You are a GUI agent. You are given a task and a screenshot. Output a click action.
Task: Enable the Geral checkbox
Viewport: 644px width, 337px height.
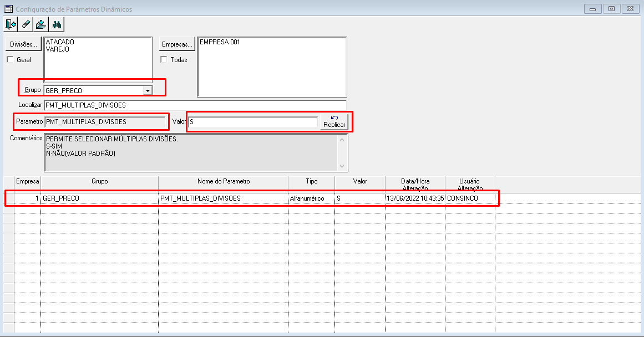coord(11,59)
